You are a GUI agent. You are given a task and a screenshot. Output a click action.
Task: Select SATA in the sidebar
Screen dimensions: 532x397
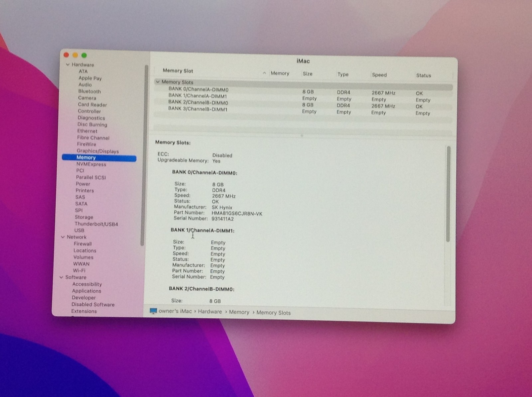(81, 204)
